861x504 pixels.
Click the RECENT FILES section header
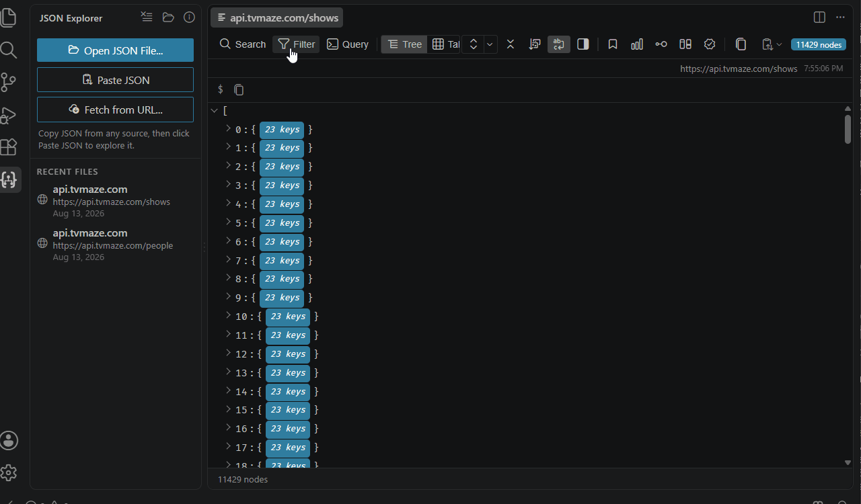point(67,171)
